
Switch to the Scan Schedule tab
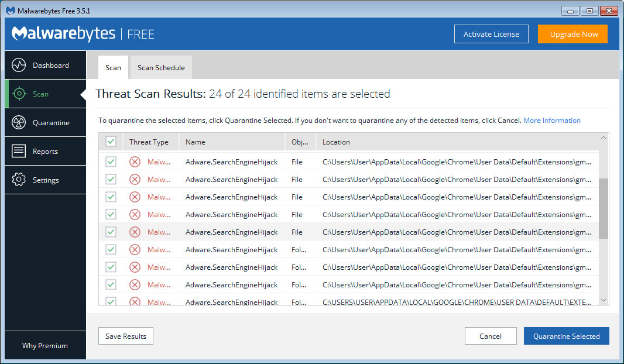point(160,67)
